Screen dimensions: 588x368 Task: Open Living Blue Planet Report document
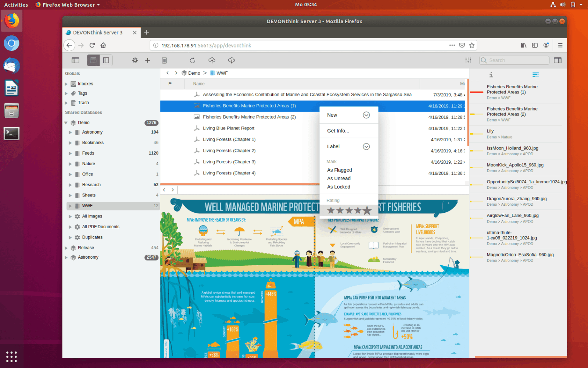tap(229, 128)
